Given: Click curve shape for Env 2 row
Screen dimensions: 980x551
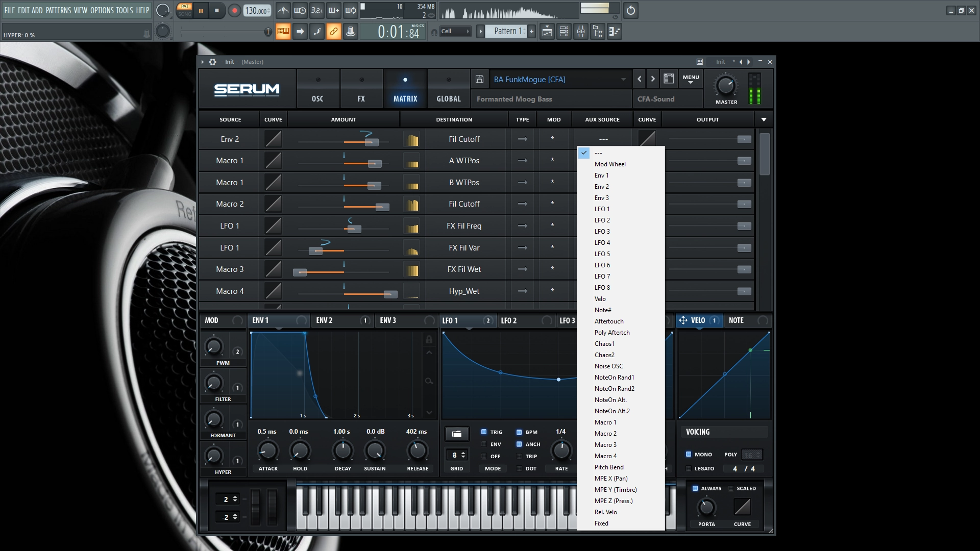Looking at the screenshot, I should click(273, 139).
